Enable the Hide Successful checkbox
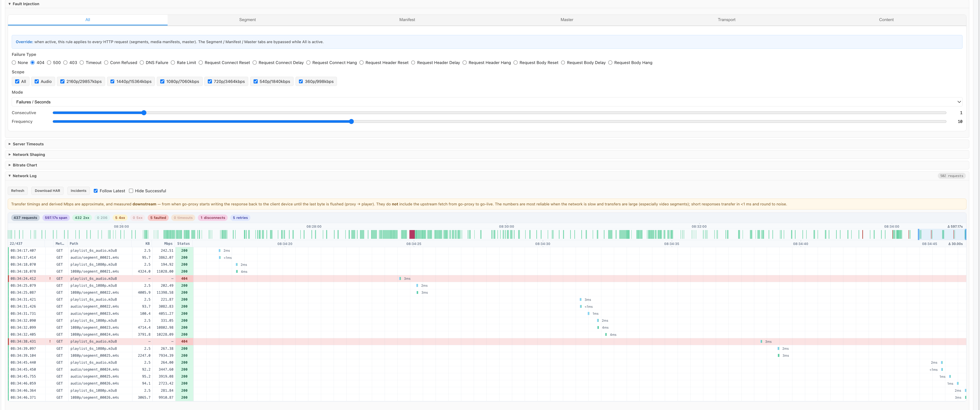Image resolution: width=980 pixels, height=410 pixels. point(131,191)
